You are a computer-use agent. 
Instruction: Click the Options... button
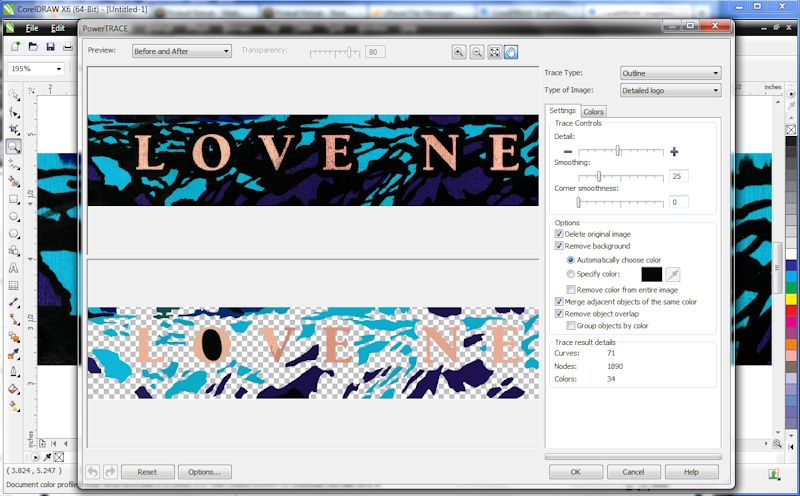pyautogui.click(x=204, y=471)
